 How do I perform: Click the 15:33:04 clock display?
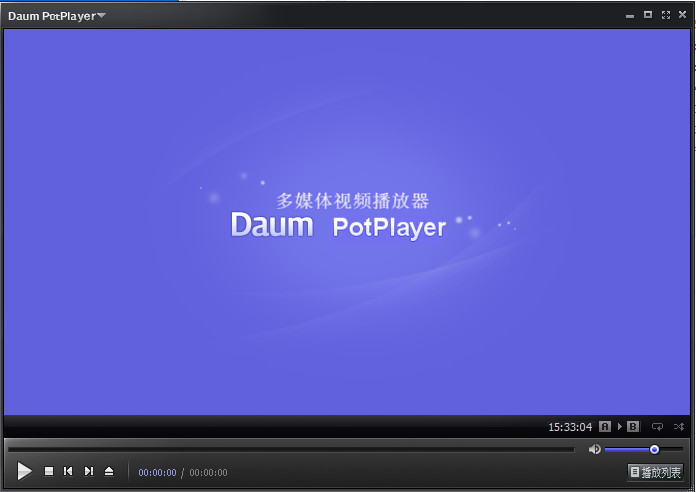point(570,427)
